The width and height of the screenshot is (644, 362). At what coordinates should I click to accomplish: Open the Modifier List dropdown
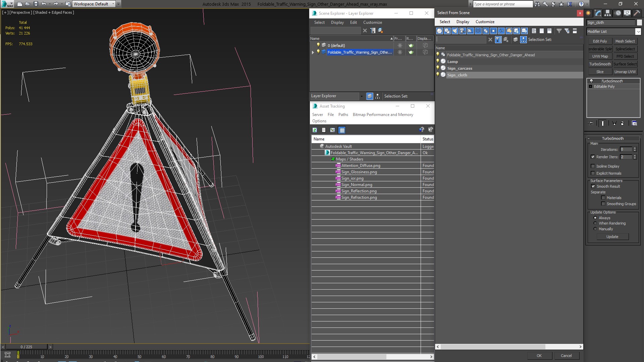tap(638, 32)
